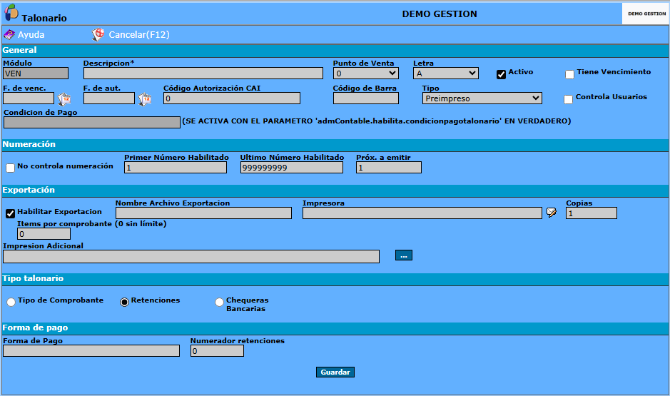Click the Talonario app logo icon
Viewport: 670px width, 396px height.
click(x=11, y=13)
